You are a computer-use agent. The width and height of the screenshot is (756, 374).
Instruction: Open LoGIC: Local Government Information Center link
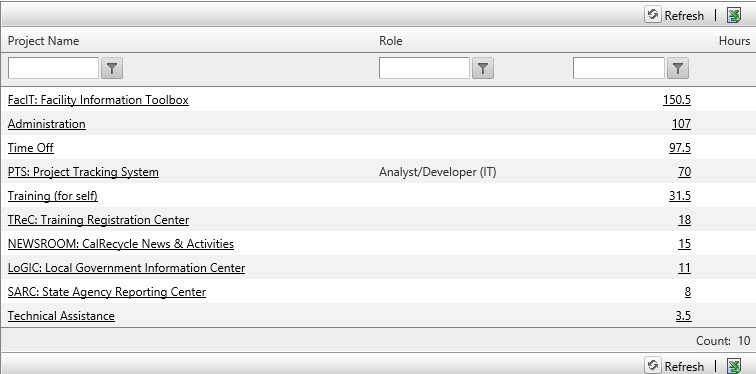point(126,268)
